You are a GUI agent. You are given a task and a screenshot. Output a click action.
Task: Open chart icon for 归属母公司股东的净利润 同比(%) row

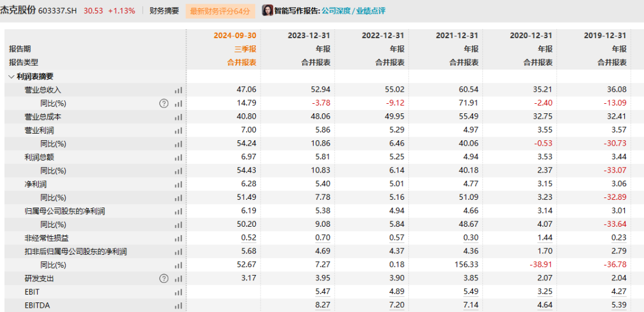(x=178, y=225)
